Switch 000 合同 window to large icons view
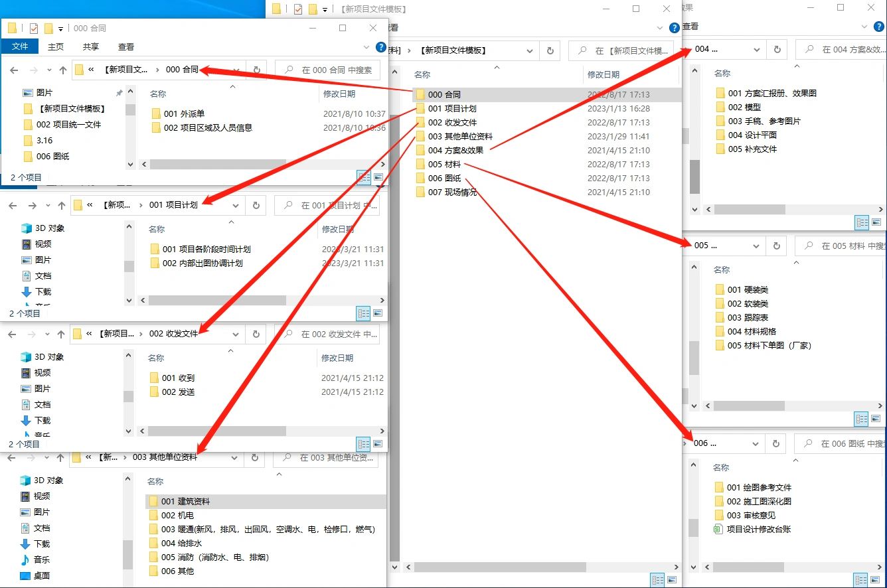887x588 pixels. pyautogui.click(x=378, y=177)
